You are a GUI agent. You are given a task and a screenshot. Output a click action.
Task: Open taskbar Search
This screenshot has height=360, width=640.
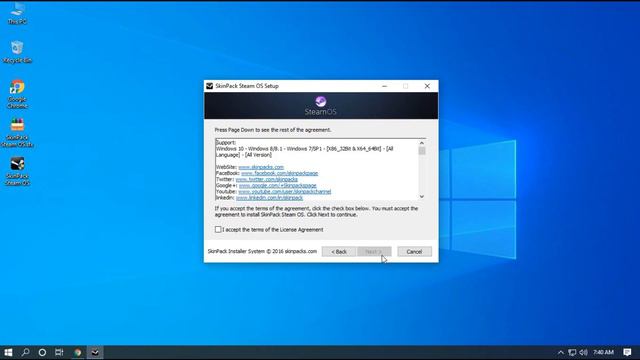pos(25,352)
